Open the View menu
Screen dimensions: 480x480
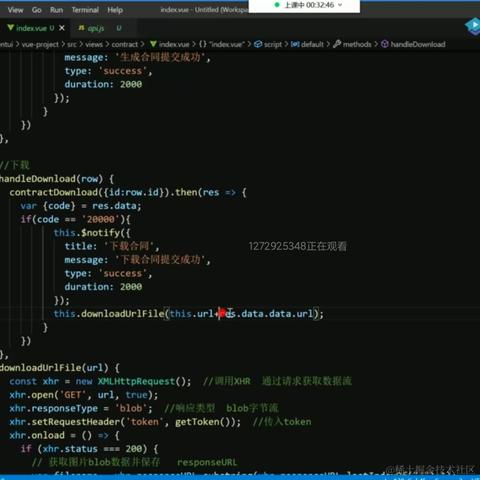pyautogui.click(x=16, y=10)
